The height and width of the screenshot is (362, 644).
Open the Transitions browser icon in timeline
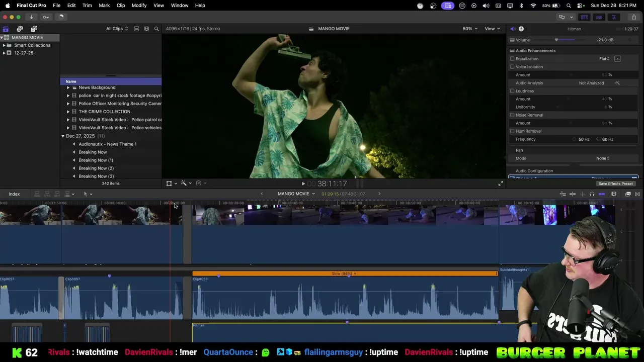637,194
